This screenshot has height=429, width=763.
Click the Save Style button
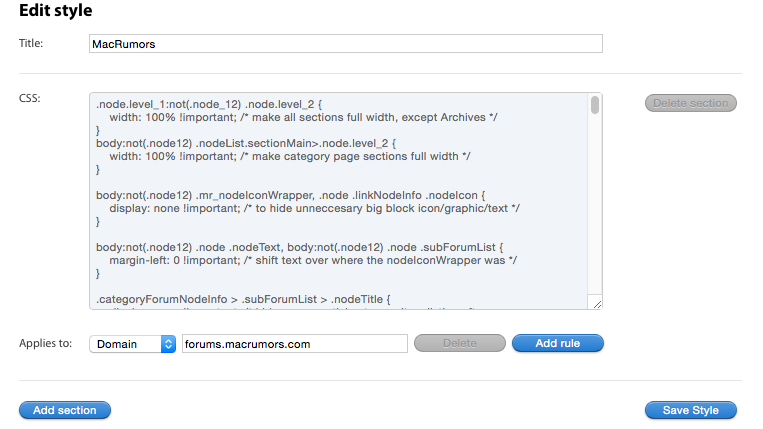(690, 410)
